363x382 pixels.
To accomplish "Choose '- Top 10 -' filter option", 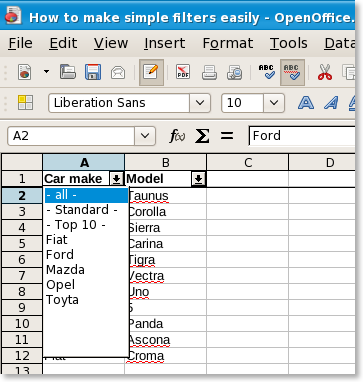I will 86,225.
